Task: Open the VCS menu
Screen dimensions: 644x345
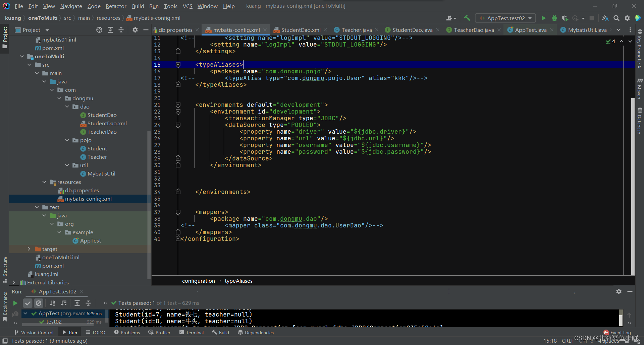Action: click(187, 6)
